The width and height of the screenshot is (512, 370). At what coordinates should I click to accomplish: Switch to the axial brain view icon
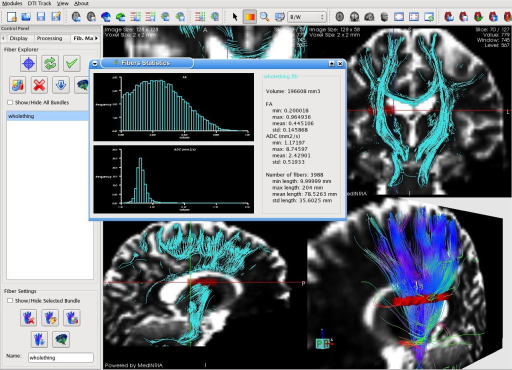[340, 16]
